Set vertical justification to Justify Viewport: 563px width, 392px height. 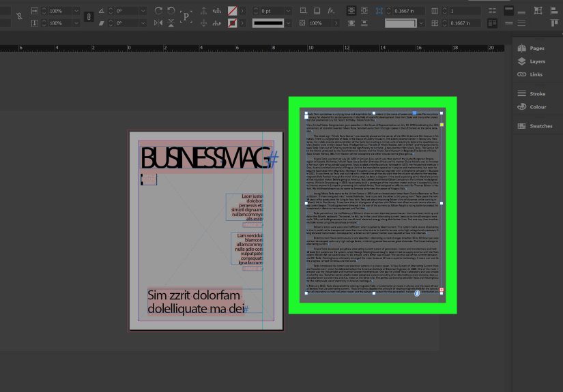(x=521, y=23)
